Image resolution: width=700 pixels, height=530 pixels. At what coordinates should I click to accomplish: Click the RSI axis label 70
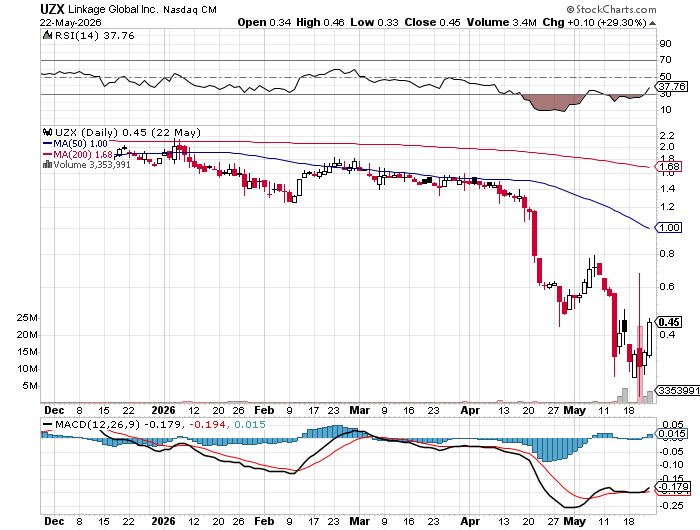(x=665, y=60)
